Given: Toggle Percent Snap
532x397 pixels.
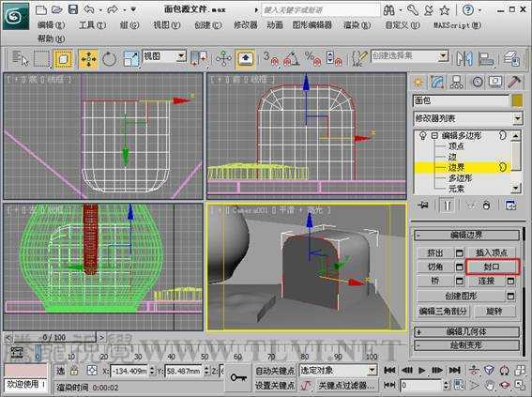Looking at the screenshot, I should [x=312, y=59].
